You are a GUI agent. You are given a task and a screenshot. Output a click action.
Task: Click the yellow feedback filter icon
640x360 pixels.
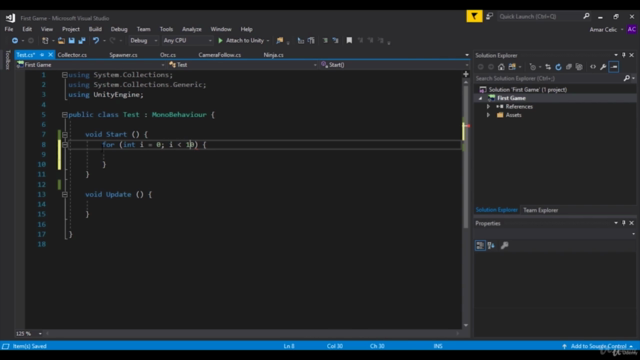click(474, 16)
